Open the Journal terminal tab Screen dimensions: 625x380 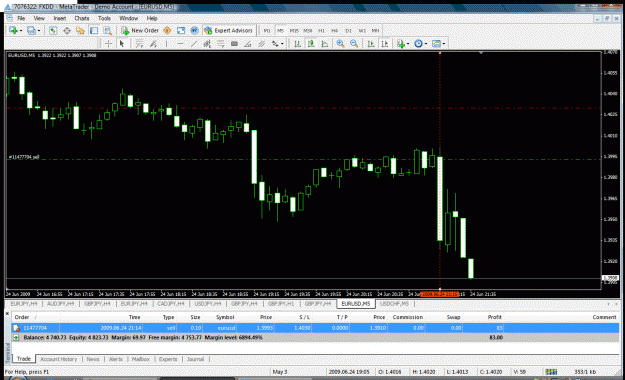click(x=195, y=359)
